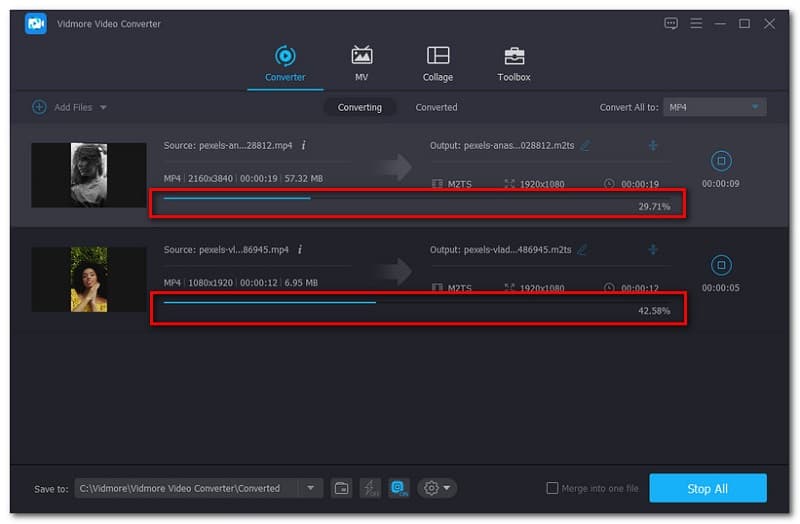The width and height of the screenshot is (800, 524).
Task: Open the feedback chat icon
Action: coord(670,23)
